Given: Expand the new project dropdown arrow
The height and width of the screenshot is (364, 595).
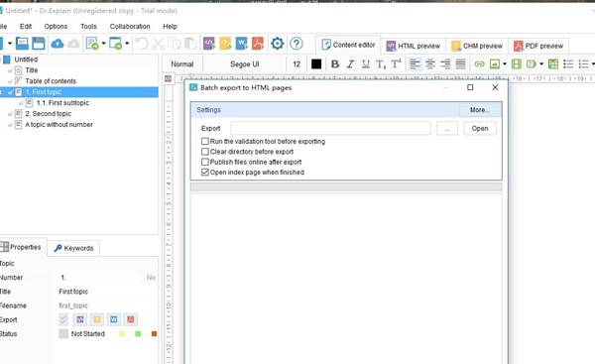Looking at the screenshot, I should point(10,44).
